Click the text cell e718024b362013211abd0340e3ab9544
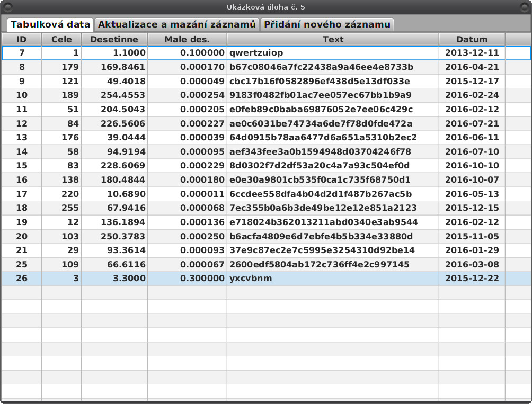The width and height of the screenshot is (532, 404). tap(333, 222)
